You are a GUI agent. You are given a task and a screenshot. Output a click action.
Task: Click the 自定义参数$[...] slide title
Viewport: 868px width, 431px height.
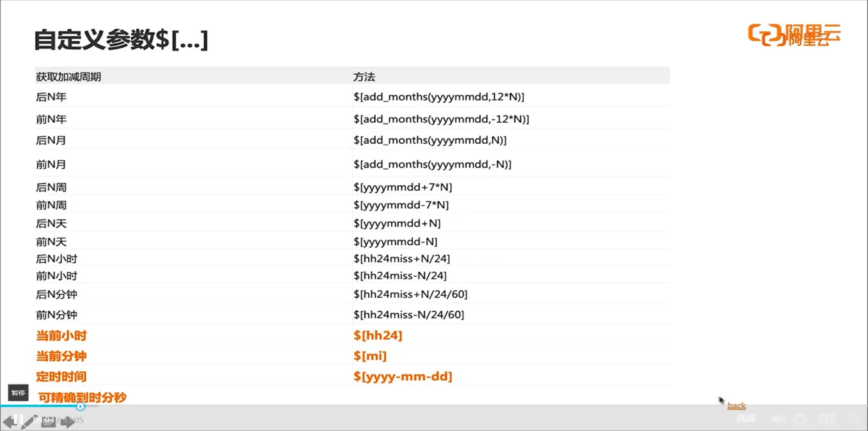pyautogui.click(x=121, y=40)
